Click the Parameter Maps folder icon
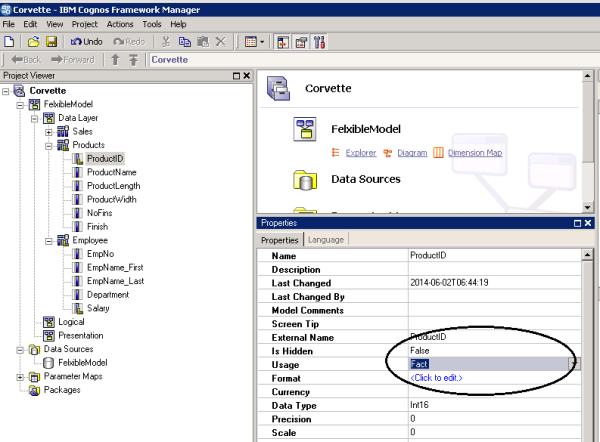This screenshot has height=442, width=600. click(x=34, y=377)
